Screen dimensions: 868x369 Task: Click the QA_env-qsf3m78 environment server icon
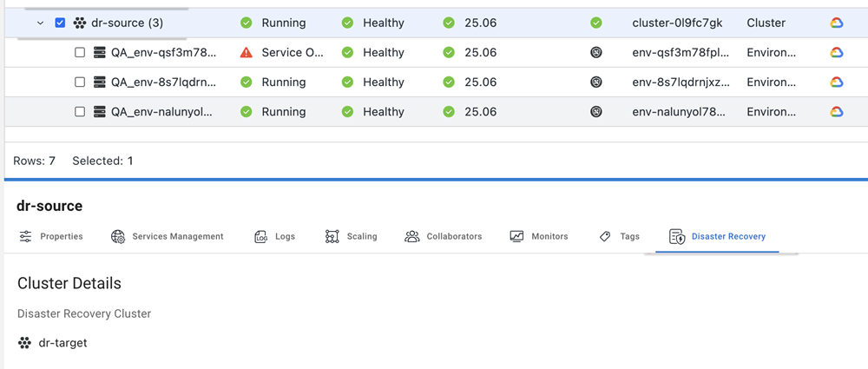(x=99, y=53)
